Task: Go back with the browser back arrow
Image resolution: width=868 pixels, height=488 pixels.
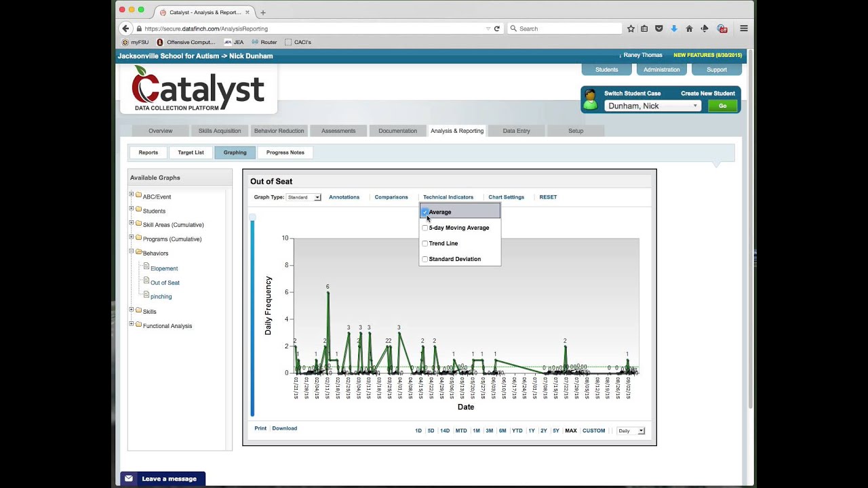Action: click(x=125, y=28)
